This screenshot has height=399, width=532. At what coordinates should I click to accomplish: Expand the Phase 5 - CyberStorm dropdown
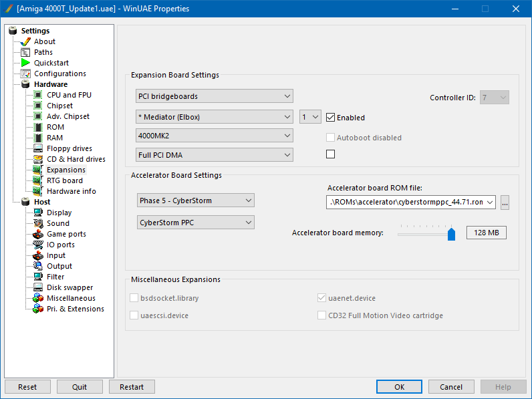[x=194, y=201]
